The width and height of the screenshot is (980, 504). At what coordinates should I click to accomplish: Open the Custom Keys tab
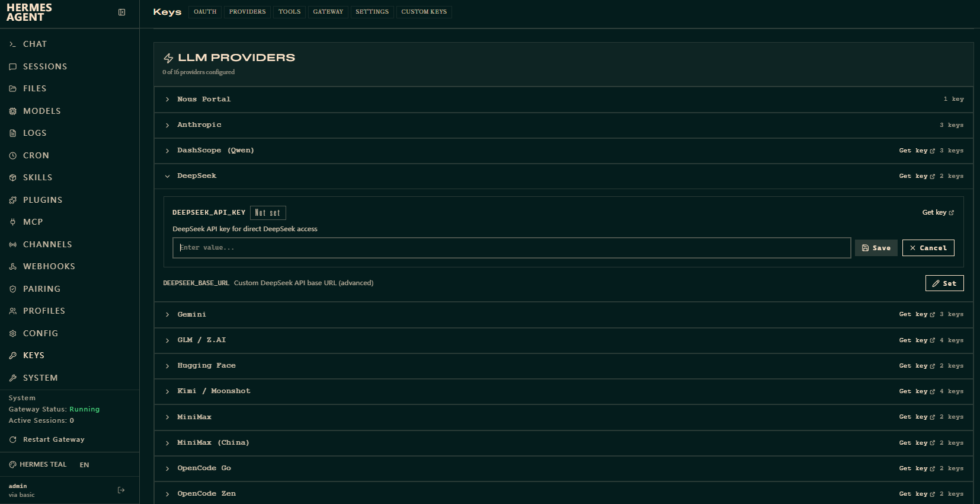424,12
